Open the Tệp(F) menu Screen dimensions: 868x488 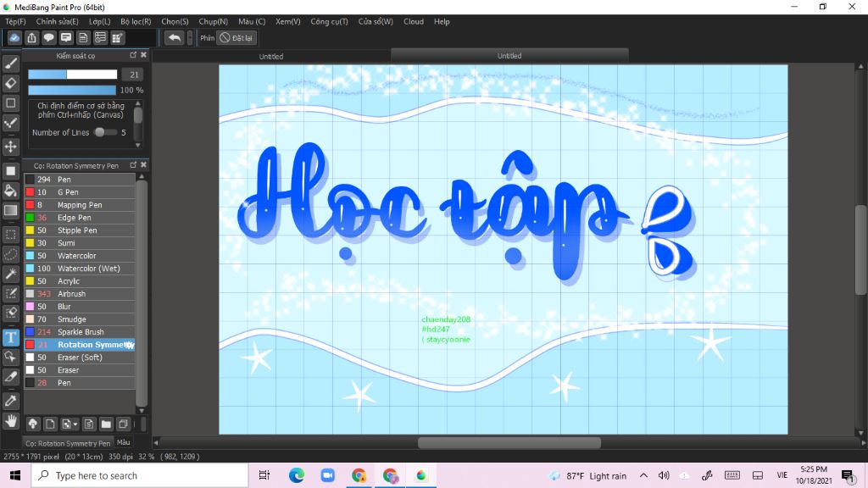[15, 21]
